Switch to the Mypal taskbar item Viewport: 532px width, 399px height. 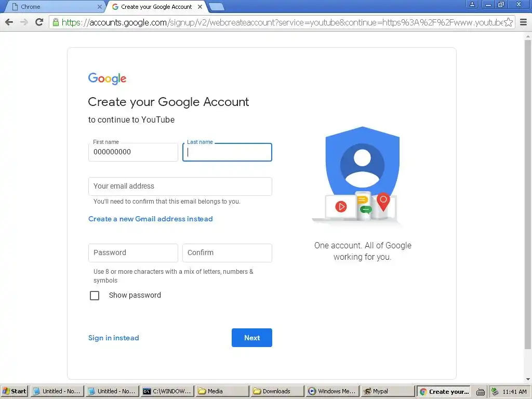387,391
